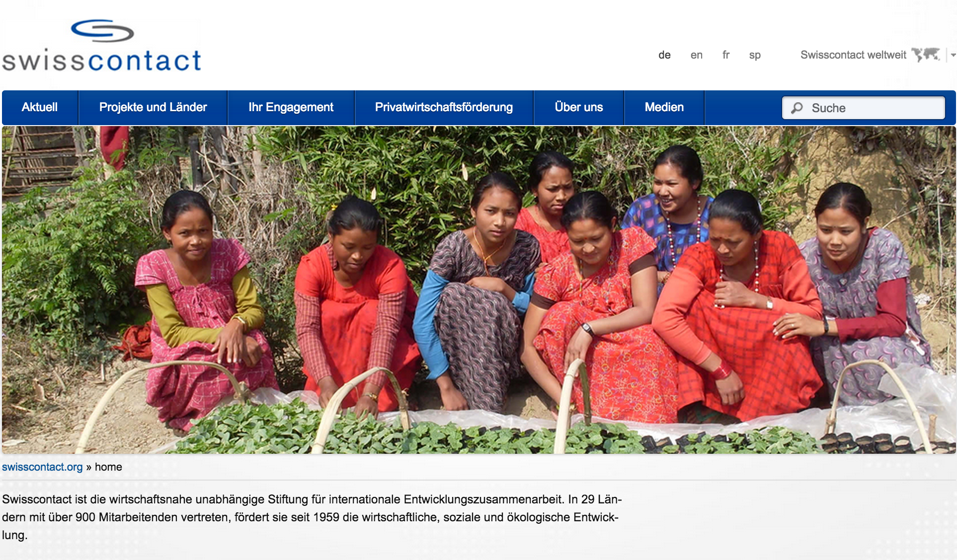The width and height of the screenshot is (957, 560).
Task: Open the Über uns menu
Action: [x=579, y=107]
